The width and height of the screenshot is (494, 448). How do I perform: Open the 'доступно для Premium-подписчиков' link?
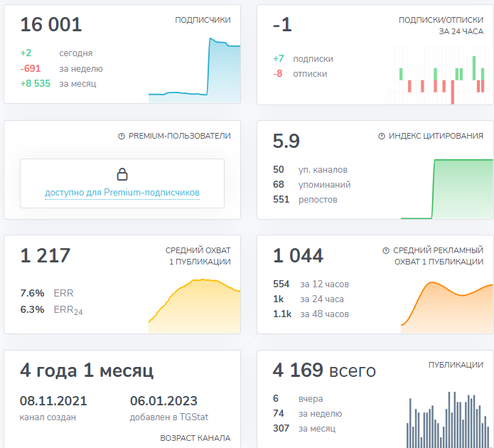pos(122,193)
